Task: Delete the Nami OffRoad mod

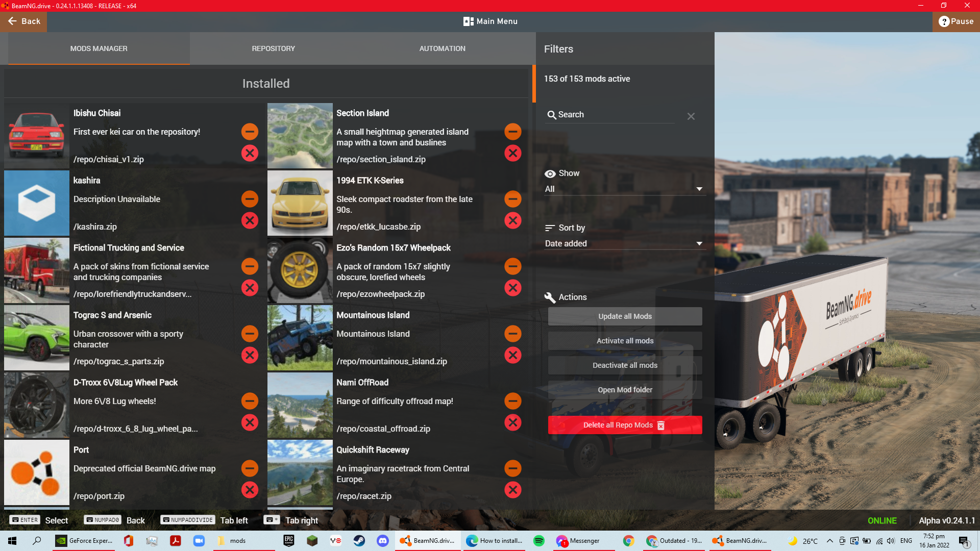Action: [513, 422]
